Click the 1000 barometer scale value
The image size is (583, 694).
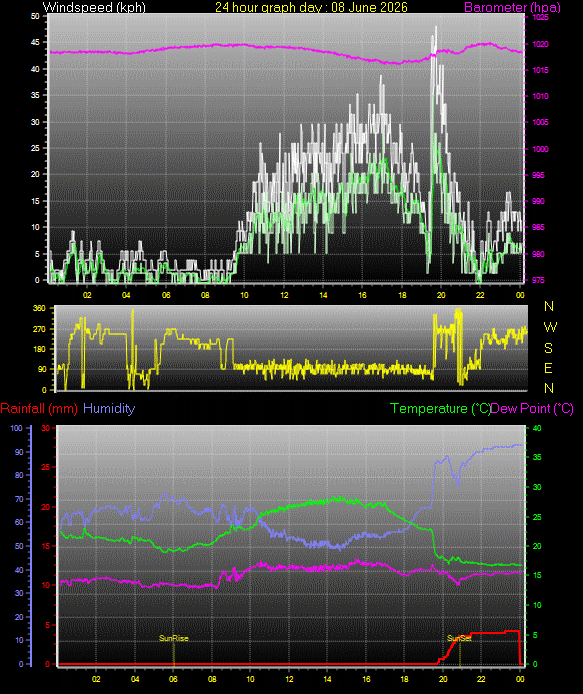coord(540,149)
